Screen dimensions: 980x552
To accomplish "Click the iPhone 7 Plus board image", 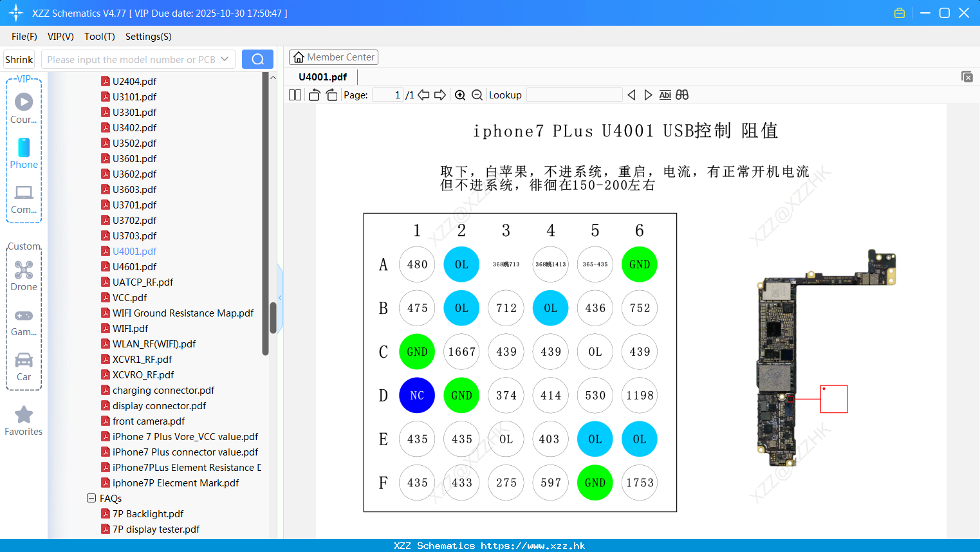I will click(x=826, y=357).
